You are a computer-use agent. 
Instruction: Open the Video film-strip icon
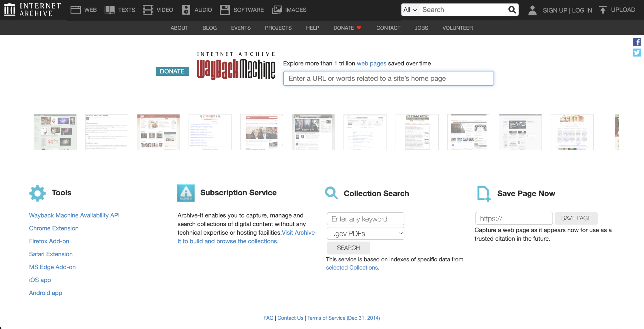(148, 10)
